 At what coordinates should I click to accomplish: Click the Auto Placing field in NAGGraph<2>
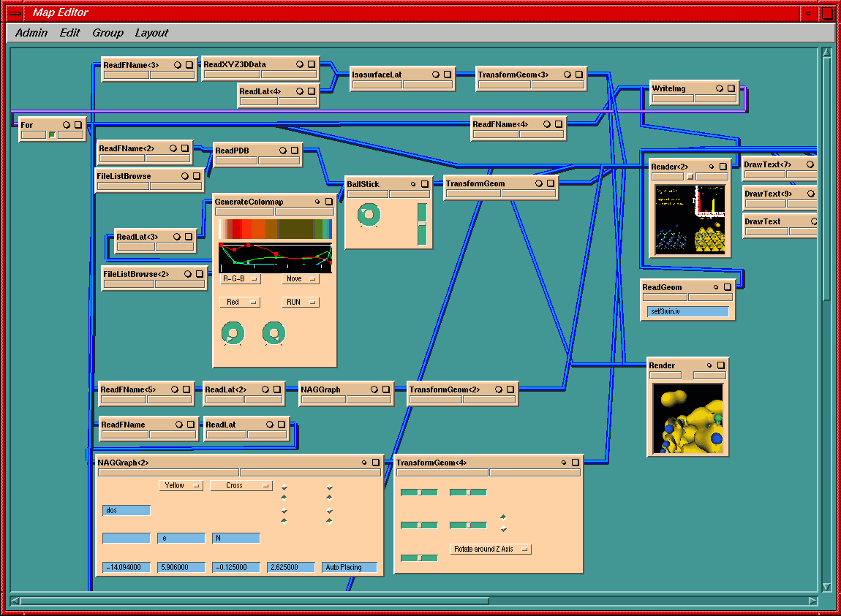(x=350, y=567)
